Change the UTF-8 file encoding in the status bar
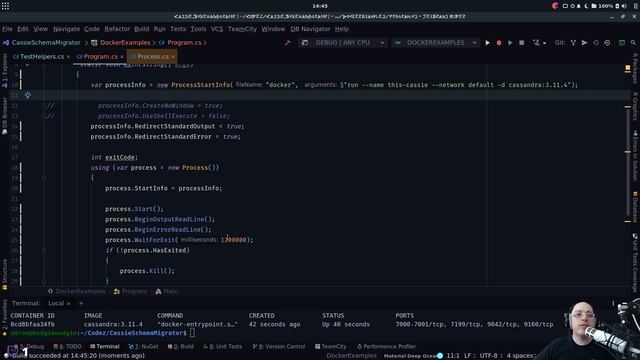 (x=488, y=356)
